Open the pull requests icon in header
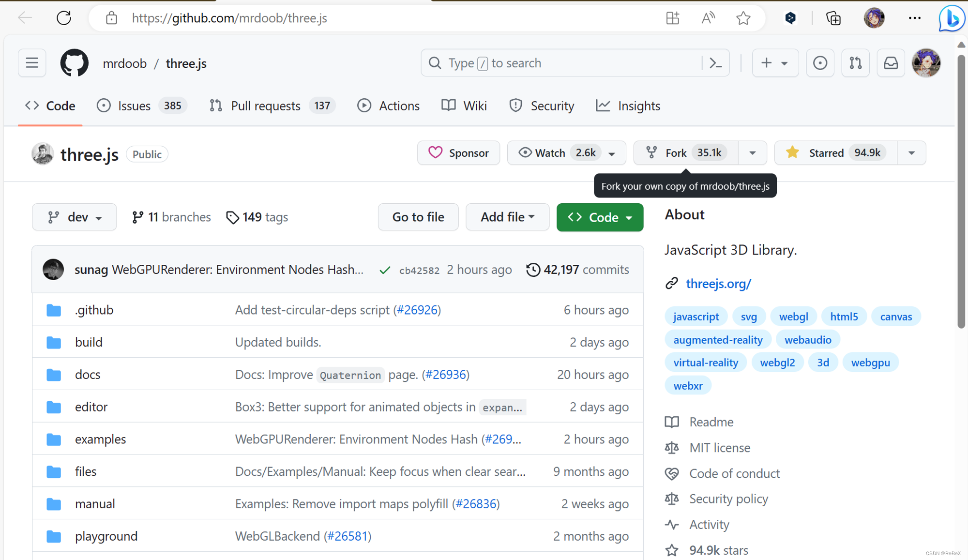Image resolution: width=968 pixels, height=560 pixels. point(855,63)
